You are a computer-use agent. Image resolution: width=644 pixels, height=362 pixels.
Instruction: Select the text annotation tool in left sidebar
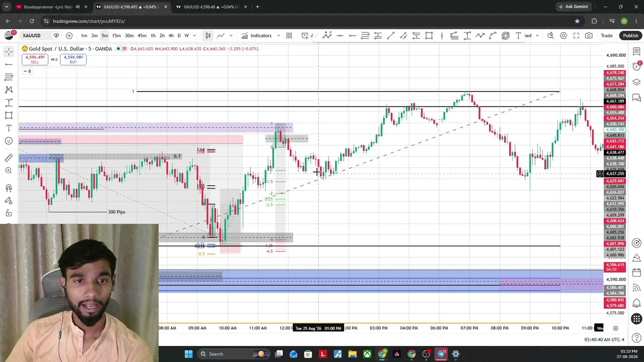pyautogui.click(x=9, y=128)
